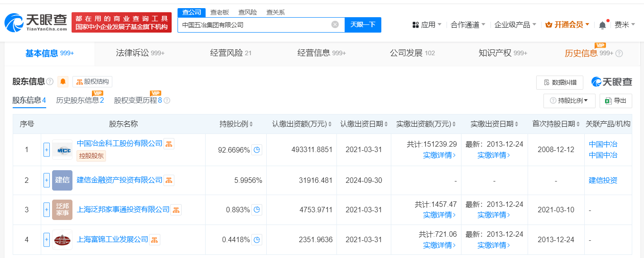The image size is (644, 258).
Task: Open 上海富锦工业发展公司 shareholder link
Action: click(112, 239)
